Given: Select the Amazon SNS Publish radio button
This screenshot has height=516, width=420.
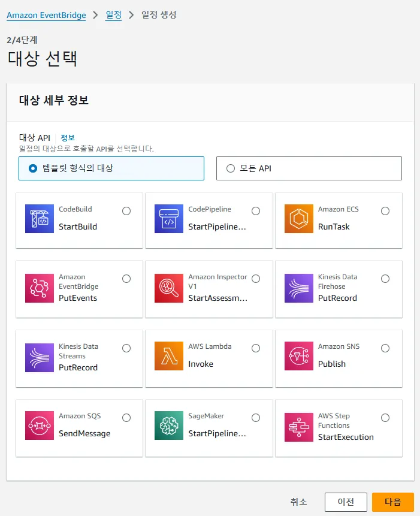Looking at the screenshot, I should (x=385, y=348).
